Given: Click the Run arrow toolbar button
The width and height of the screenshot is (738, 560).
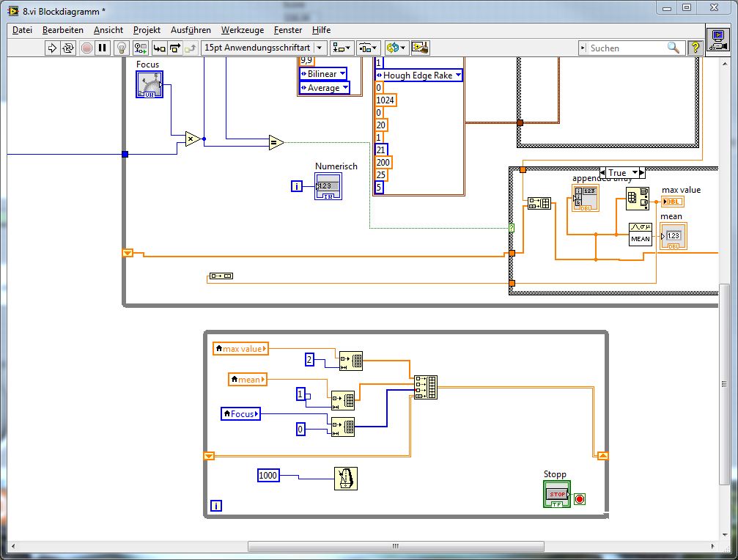Looking at the screenshot, I should [52, 48].
